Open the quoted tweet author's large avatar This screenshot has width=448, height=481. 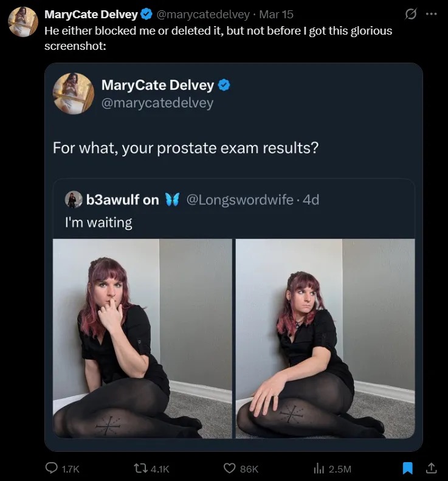pos(73,94)
